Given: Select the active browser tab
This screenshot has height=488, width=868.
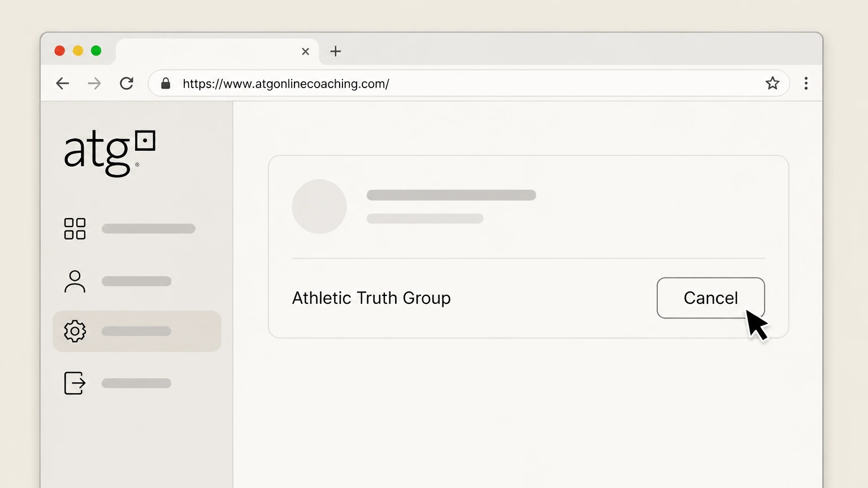Looking at the screenshot, I should point(218,51).
